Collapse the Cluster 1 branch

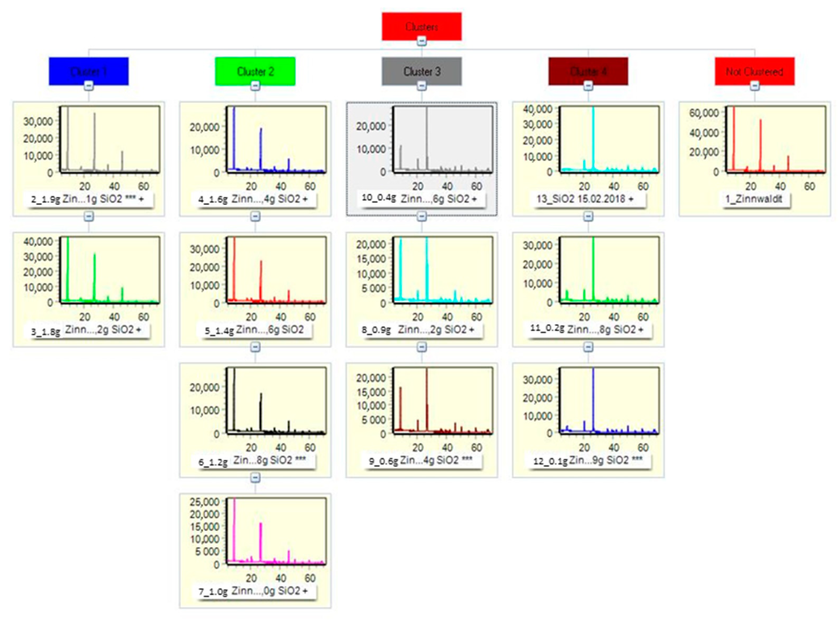[x=89, y=86]
